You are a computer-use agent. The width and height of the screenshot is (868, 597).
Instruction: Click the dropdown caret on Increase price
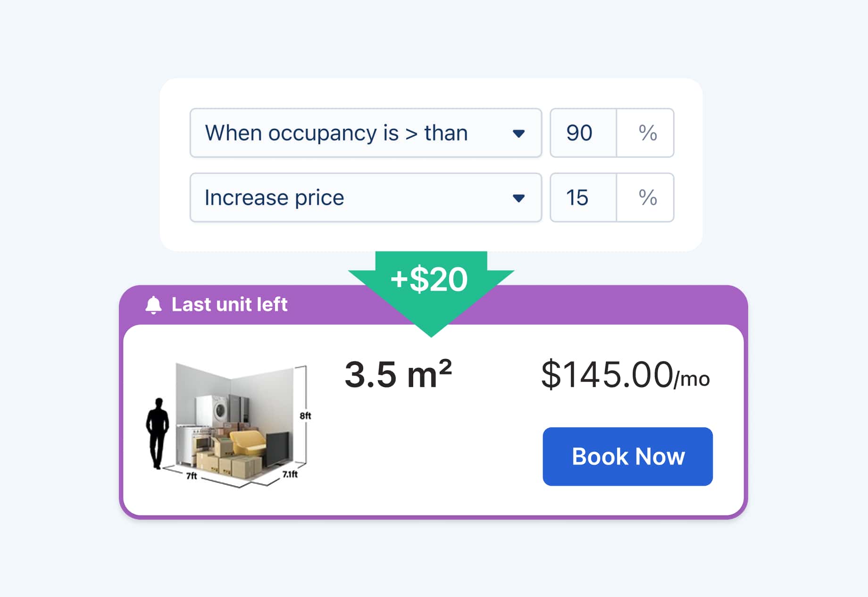click(519, 198)
